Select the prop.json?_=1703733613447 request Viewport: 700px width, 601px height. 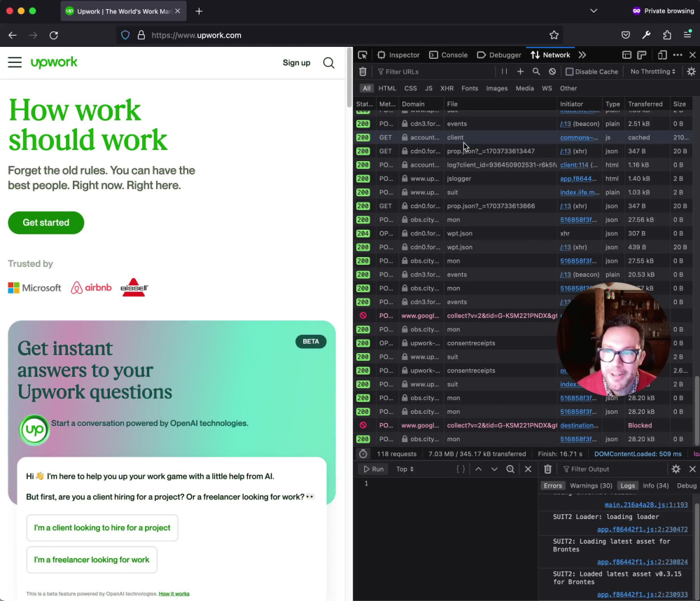523,151
